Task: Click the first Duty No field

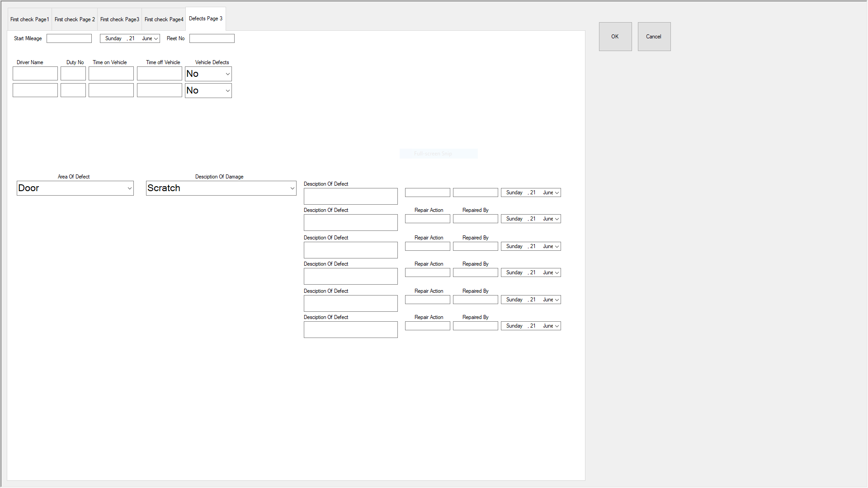Action: 73,74
